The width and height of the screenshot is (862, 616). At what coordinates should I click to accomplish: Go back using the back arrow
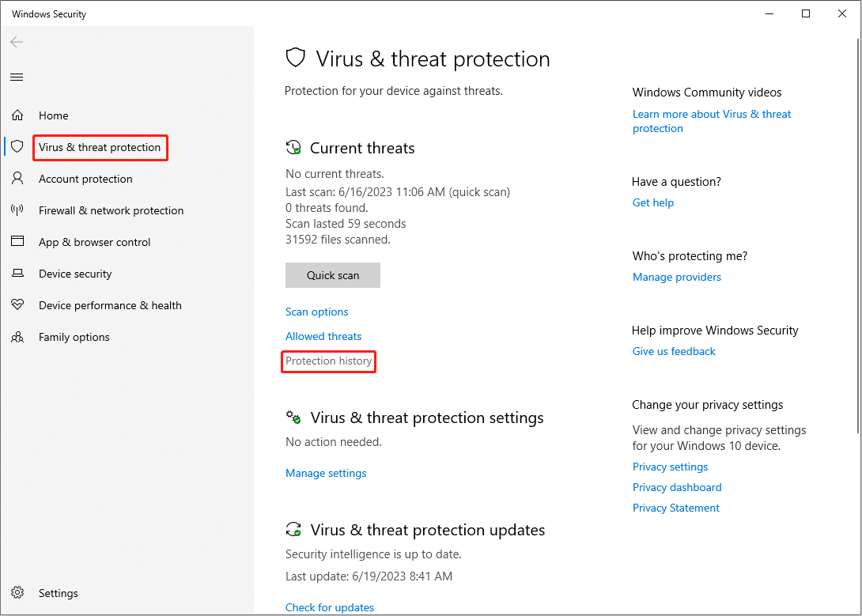tap(17, 42)
